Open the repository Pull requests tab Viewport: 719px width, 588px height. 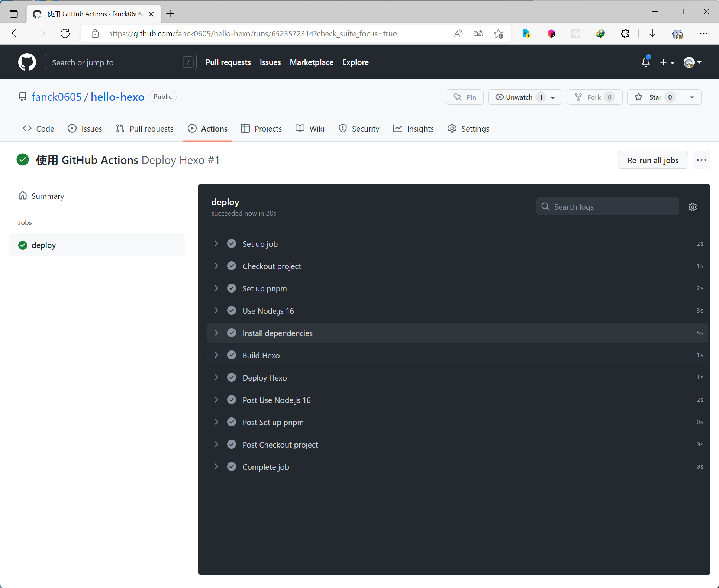click(x=145, y=129)
